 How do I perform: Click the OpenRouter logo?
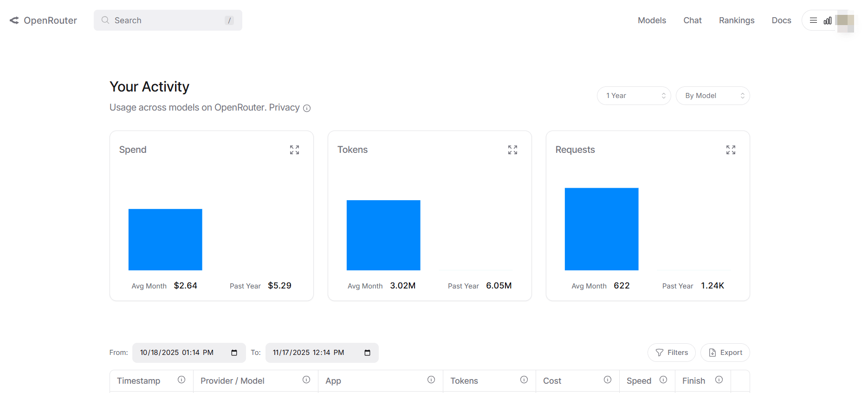[43, 20]
